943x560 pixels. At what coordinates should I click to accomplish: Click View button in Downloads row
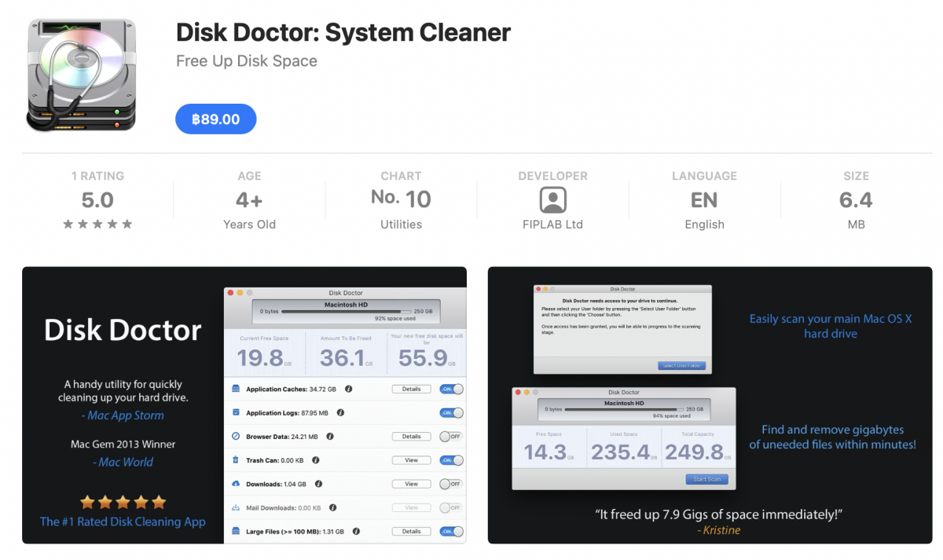[x=411, y=484]
